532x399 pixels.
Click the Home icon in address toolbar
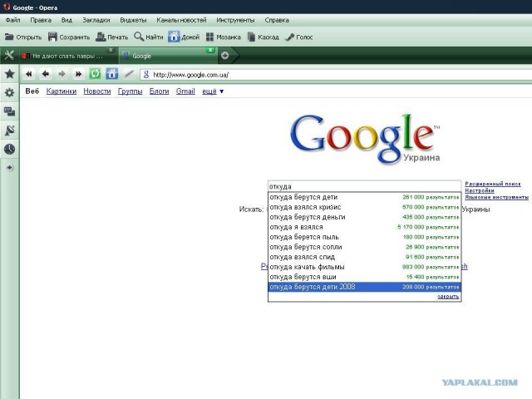(x=111, y=74)
